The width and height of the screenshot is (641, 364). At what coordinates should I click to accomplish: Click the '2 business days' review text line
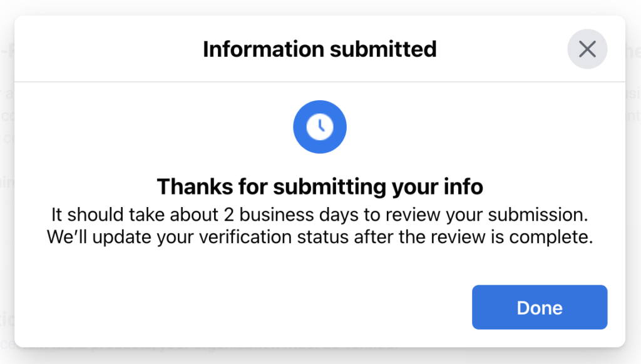[320, 215]
